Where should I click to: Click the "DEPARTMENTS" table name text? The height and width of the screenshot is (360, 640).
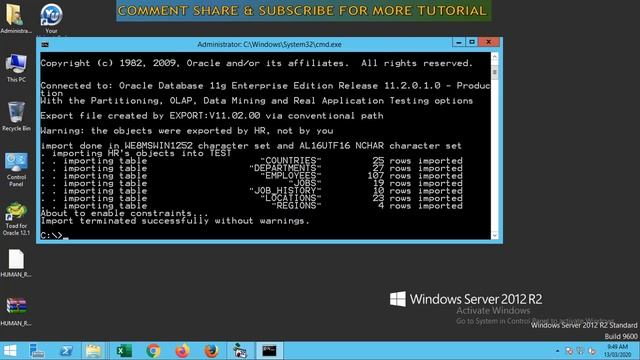pos(285,168)
